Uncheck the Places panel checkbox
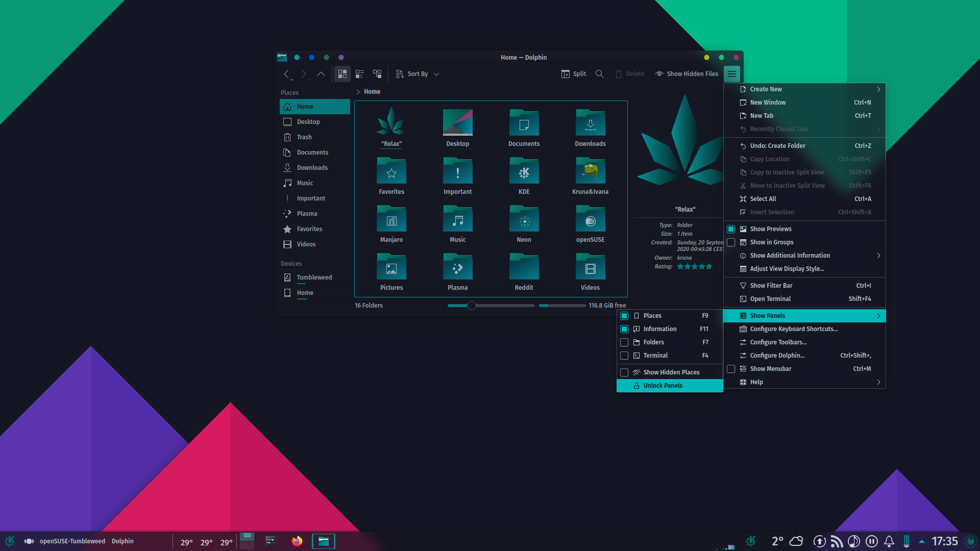Screen dimensions: 980x551 point(624,316)
